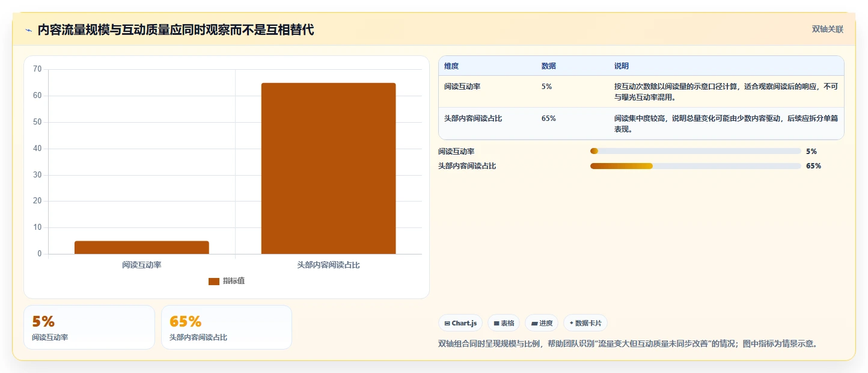Click the 维度 column header

tap(451, 66)
